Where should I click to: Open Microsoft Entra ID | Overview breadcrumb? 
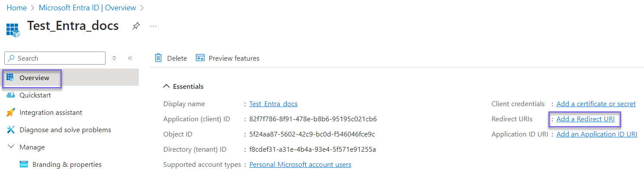pyautogui.click(x=87, y=8)
